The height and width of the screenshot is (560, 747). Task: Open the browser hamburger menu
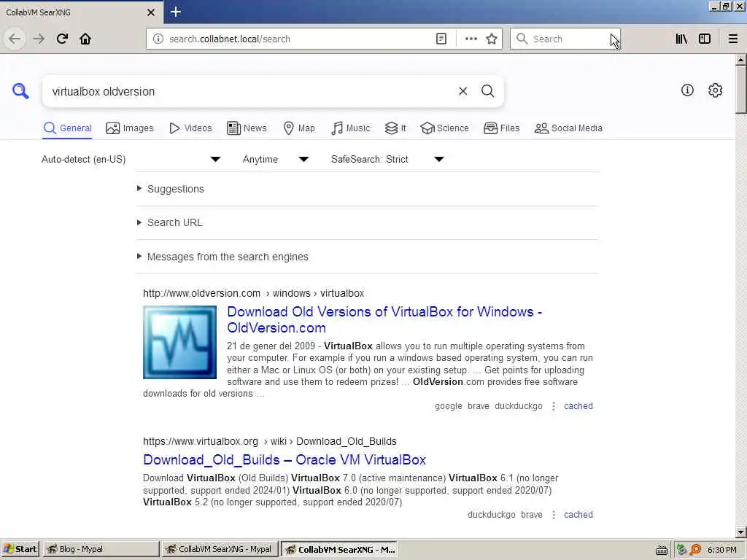coord(732,39)
